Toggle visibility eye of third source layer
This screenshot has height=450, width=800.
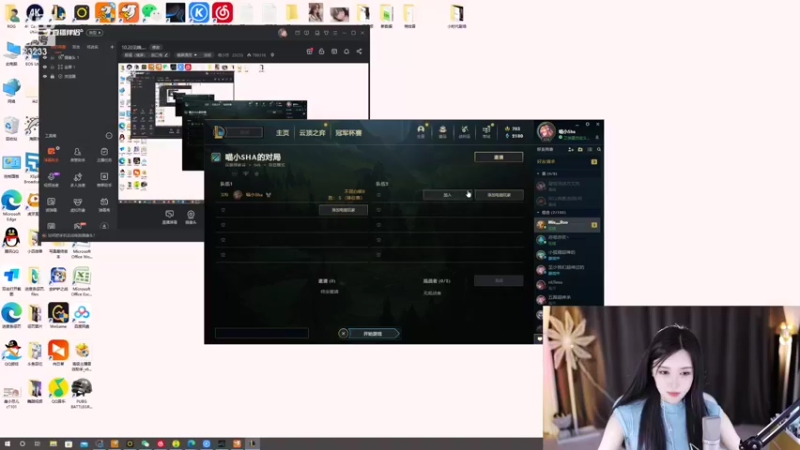tap(45, 76)
